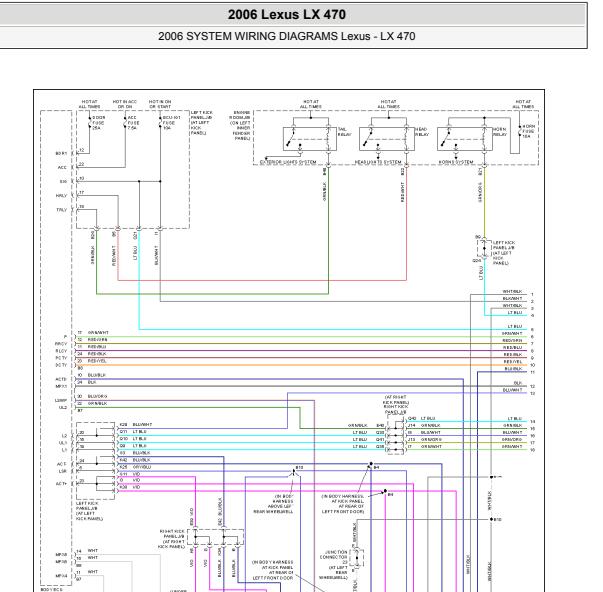Click the "2006 Lexus LX 470" title heading
603x592 pixels.
click(287, 15)
